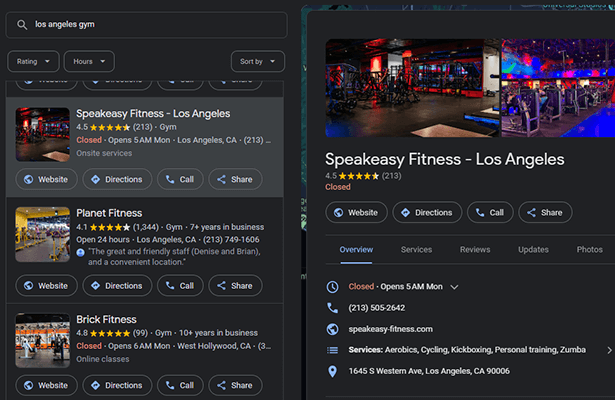Click reviewer avatar in Planet Fitness review
Viewport: 615px width, 400px height.
pos(80,253)
